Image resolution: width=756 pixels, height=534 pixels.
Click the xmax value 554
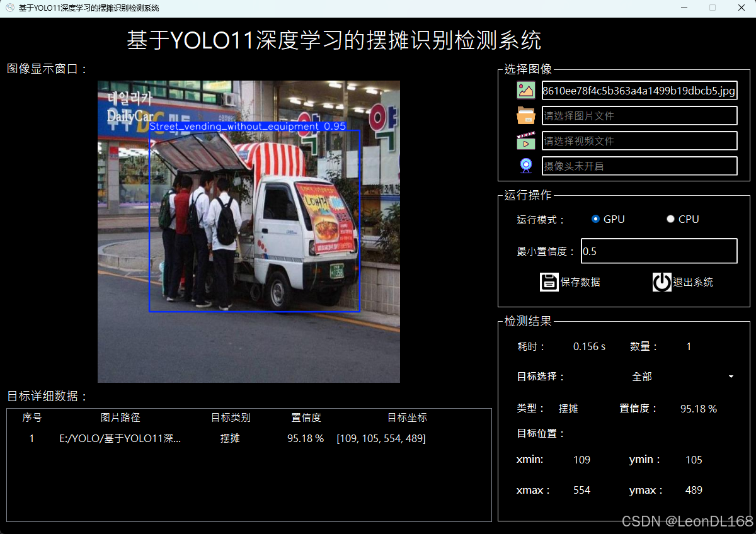(582, 490)
